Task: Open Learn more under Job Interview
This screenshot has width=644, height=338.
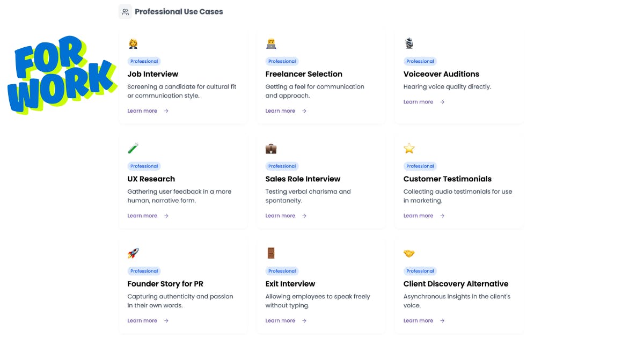Action: click(142, 111)
